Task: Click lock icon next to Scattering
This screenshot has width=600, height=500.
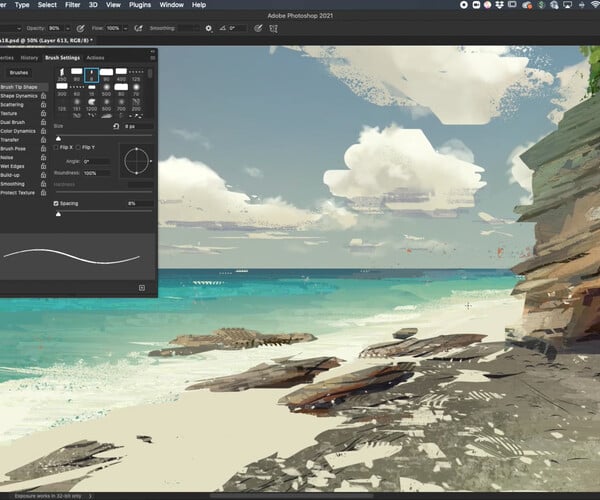Action: click(44, 105)
